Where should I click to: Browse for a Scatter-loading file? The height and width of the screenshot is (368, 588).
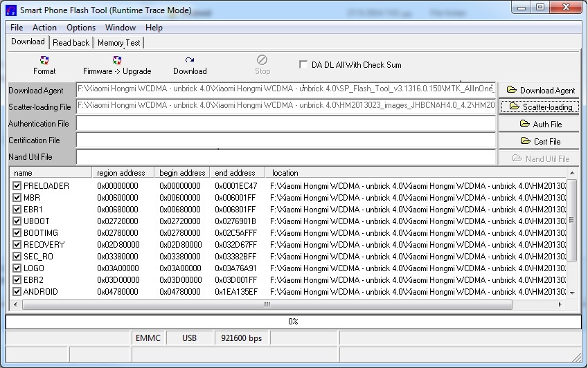tap(540, 107)
